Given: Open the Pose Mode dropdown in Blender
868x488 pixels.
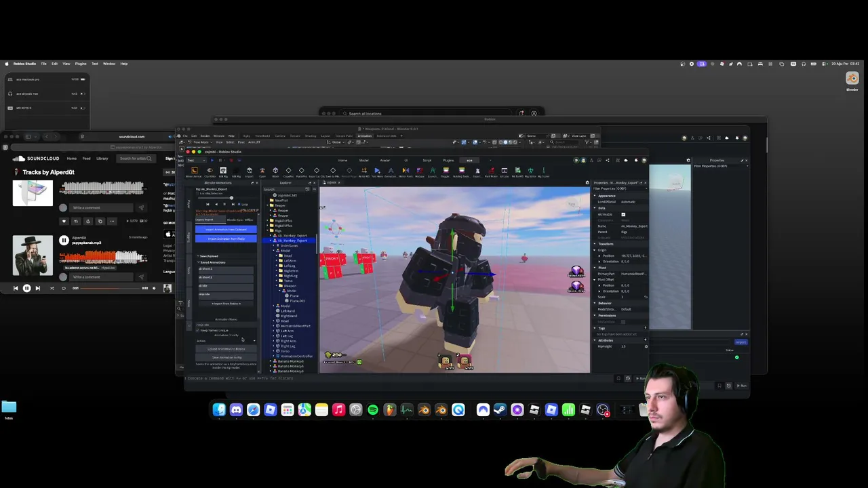Looking at the screenshot, I should [x=201, y=142].
